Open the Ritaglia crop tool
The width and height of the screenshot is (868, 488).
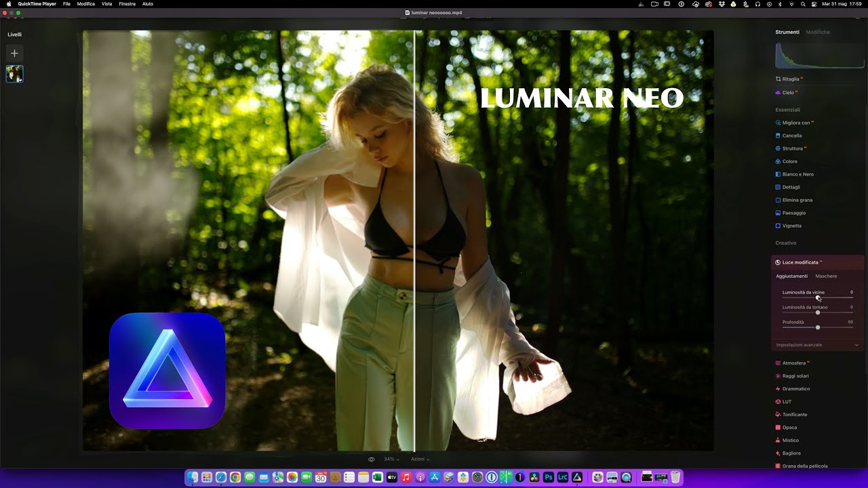pyautogui.click(x=790, y=79)
